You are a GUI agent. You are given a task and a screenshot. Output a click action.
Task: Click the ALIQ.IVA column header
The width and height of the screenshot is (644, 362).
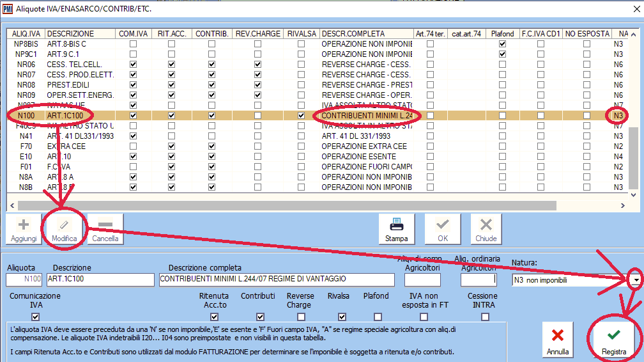[x=27, y=34]
